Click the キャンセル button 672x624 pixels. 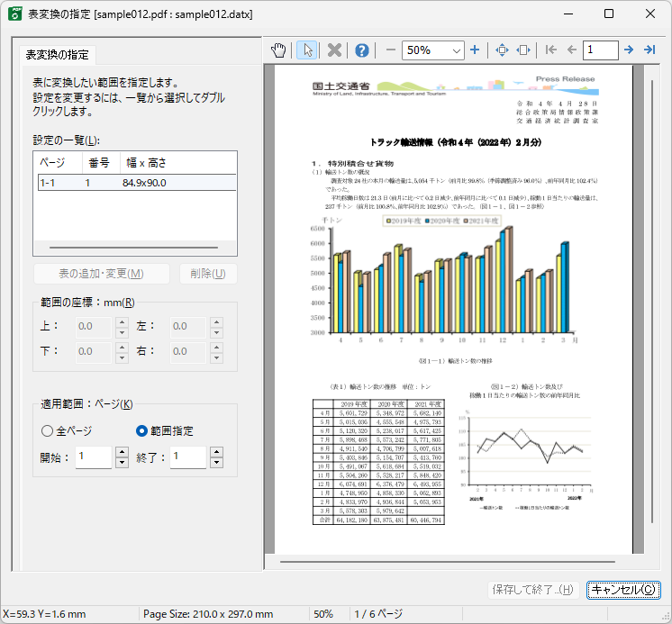622,590
